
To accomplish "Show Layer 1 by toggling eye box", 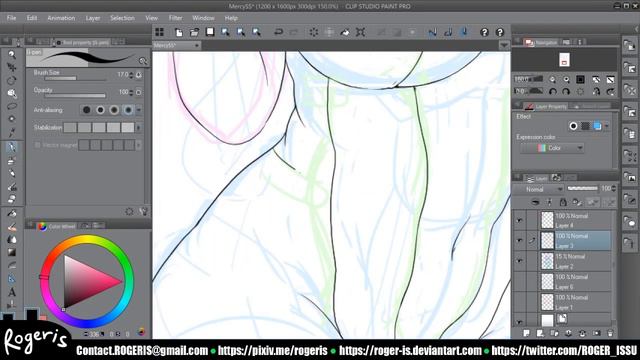I will coord(519,302).
